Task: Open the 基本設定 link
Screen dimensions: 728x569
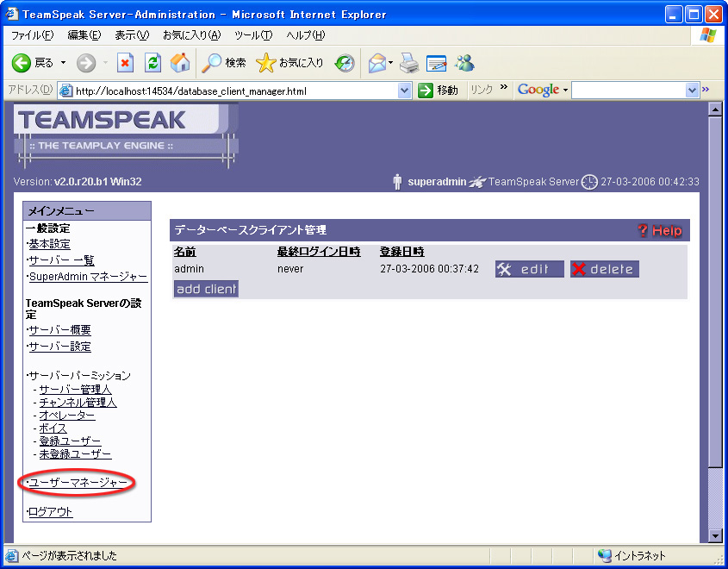Action: 49,244
